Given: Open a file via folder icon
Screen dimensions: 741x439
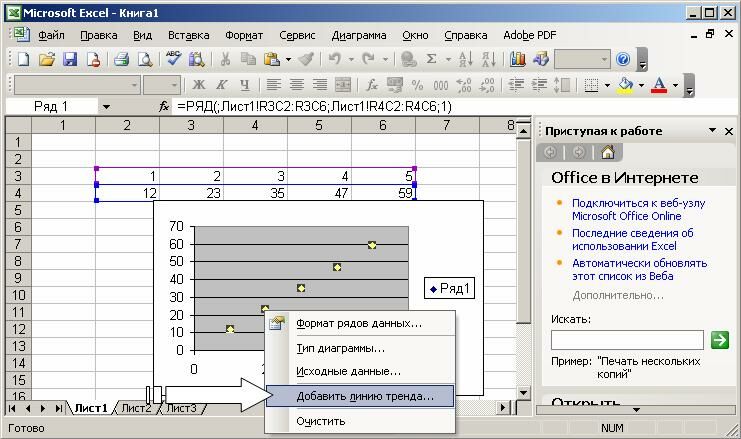Looking at the screenshot, I should click(x=46, y=60).
